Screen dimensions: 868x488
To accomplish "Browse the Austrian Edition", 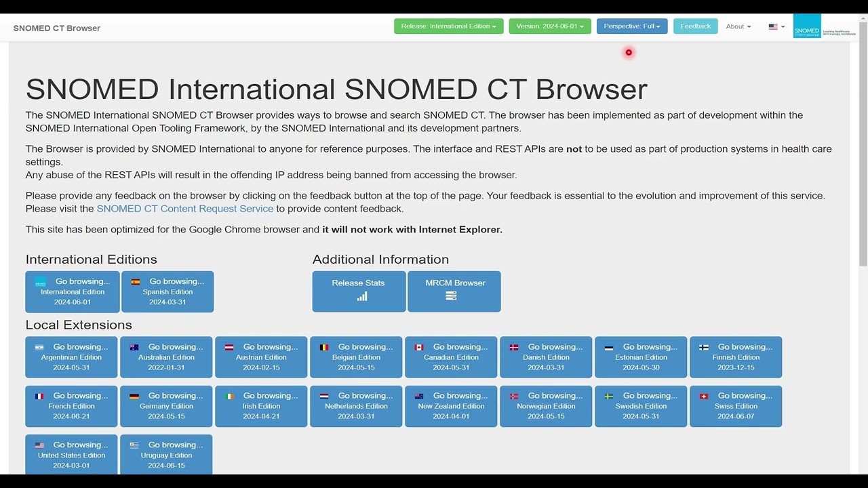I will [x=261, y=357].
